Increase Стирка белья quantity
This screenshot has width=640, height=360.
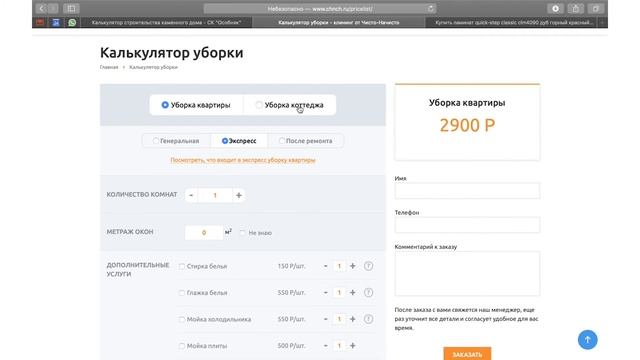(353, 266)
